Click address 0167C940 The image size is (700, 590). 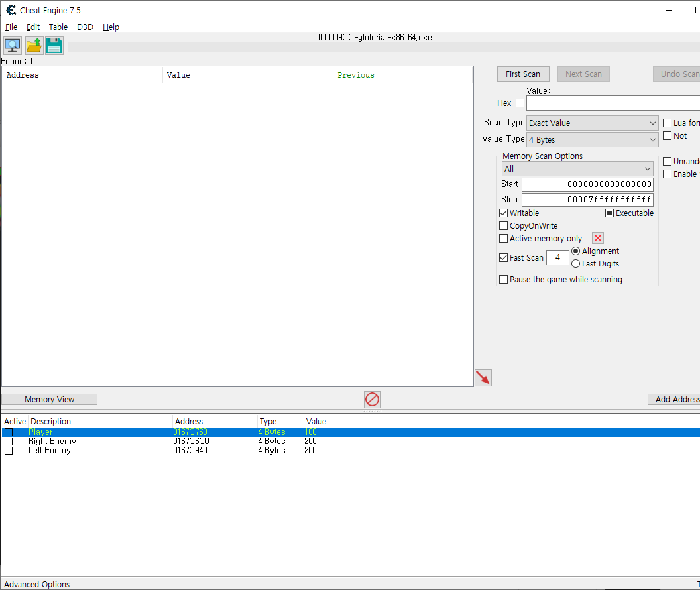coord(190,451)
